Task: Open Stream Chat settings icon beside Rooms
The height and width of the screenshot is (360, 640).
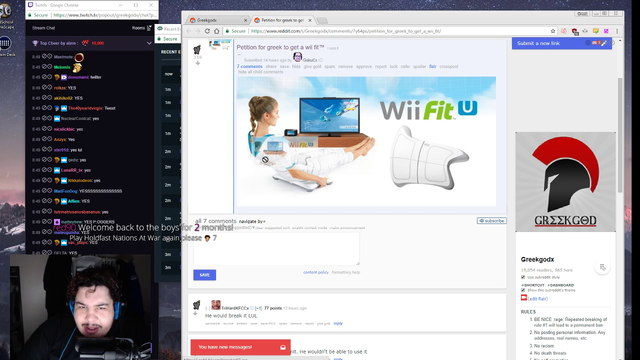Action: click(149, 28)
